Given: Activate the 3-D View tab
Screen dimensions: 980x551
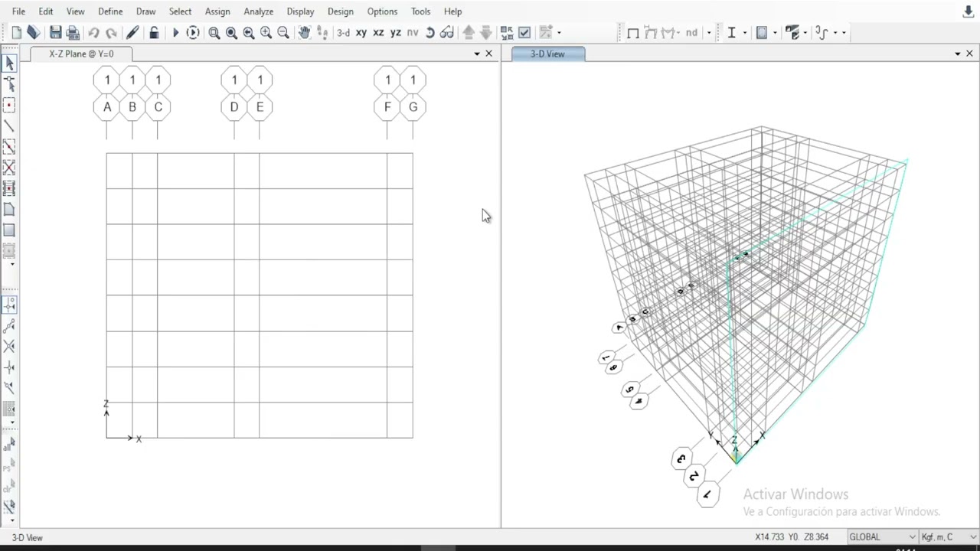Looking at the screenshot, I should [547, 54].
